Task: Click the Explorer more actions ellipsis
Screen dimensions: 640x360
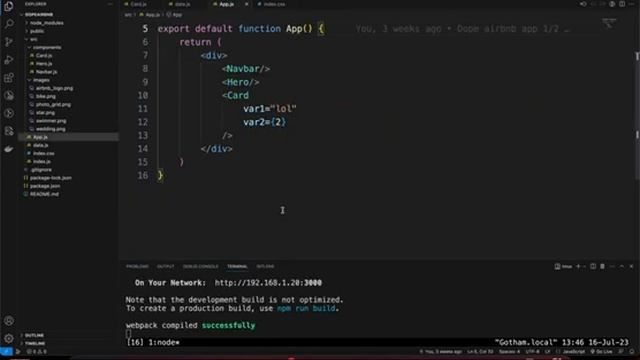Action: (x=110, y=4)
